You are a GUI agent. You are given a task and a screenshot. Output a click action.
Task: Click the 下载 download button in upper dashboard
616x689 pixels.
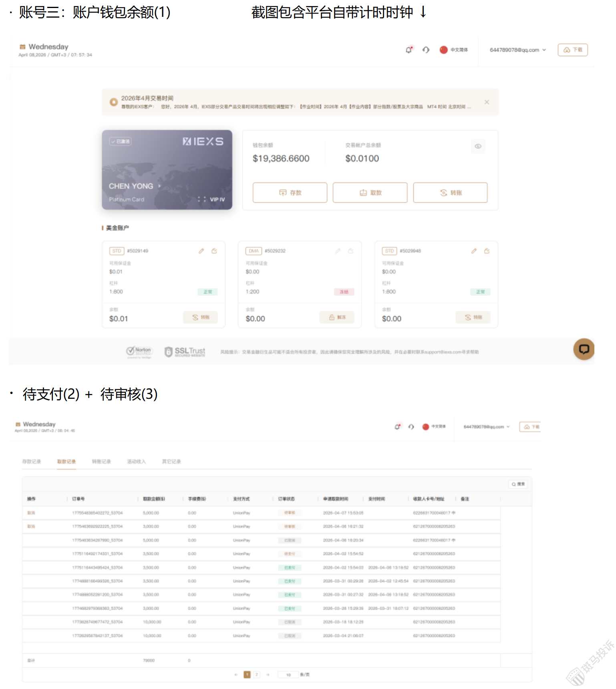click(573, 50)
